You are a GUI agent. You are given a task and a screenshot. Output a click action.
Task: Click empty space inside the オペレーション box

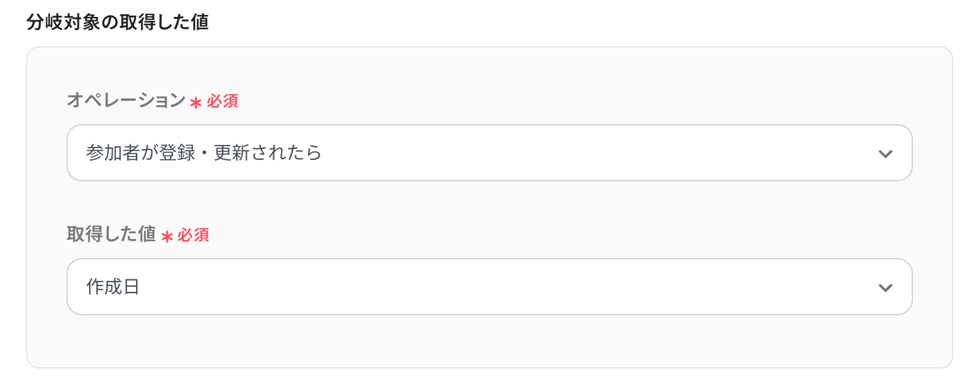click(x=586, y=153)
